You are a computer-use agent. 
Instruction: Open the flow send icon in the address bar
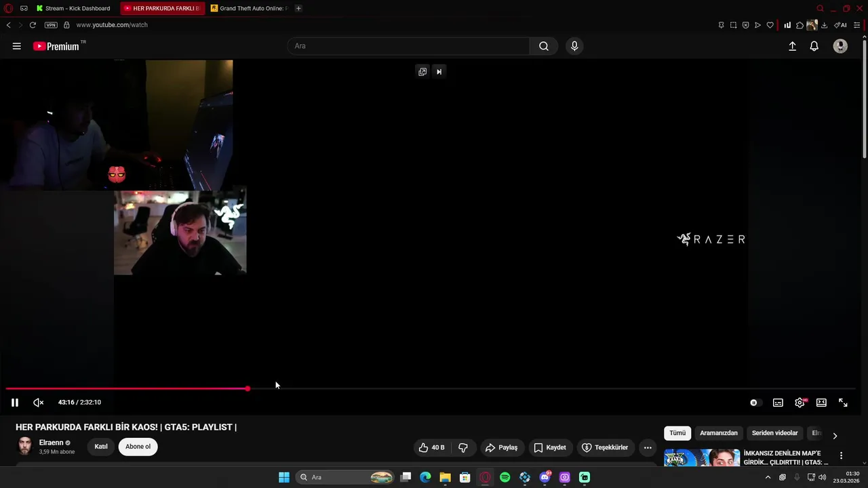coord(757,25)
